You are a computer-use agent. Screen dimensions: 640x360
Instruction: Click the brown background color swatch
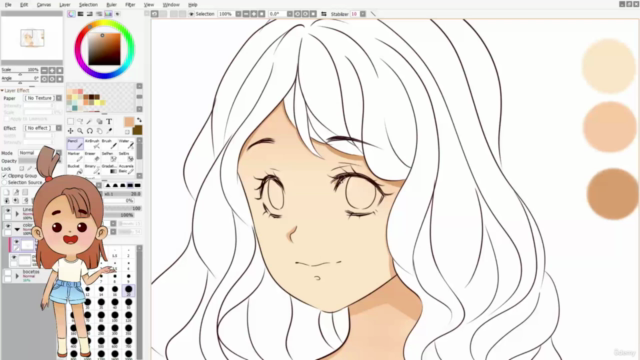[138, 130]
